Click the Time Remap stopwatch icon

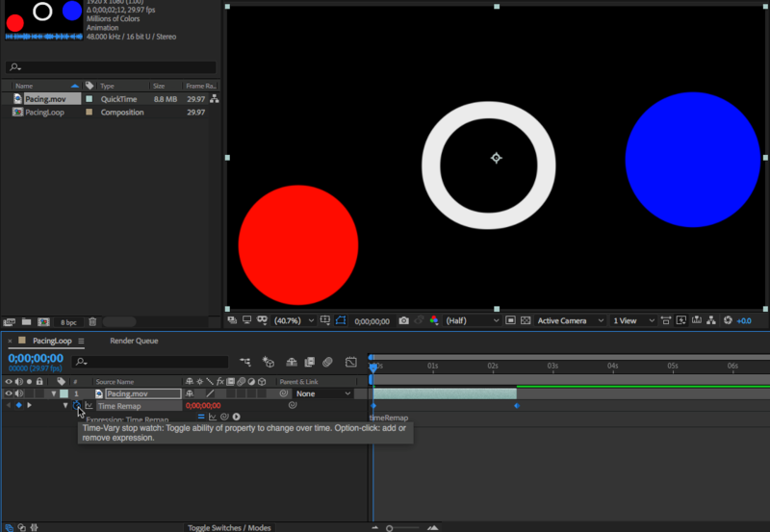pyautogui.click(x=77, y=405)
